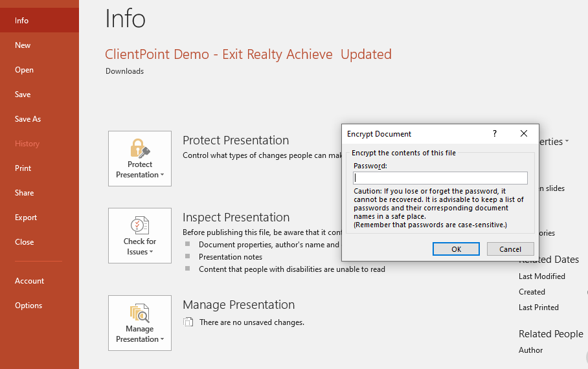Choose Close in the sidebar

[40, 242]
